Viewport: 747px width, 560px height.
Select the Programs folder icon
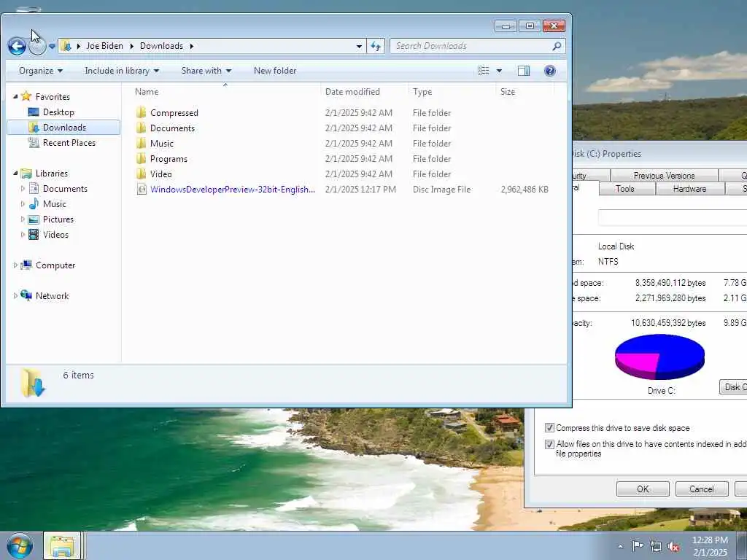[x=141, y=158]
